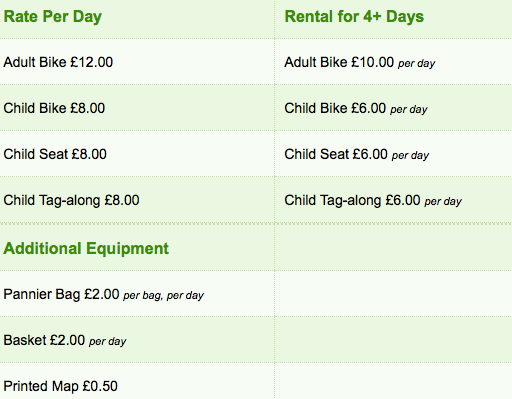Select the Printed Map £0.50 row
This screenshot has height=399, width=512.
pos(256,381)
